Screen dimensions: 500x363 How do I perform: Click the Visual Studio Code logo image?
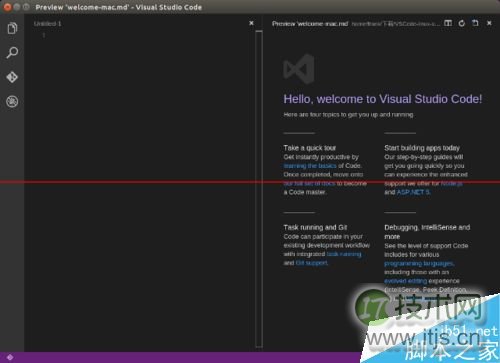[299, 69]
